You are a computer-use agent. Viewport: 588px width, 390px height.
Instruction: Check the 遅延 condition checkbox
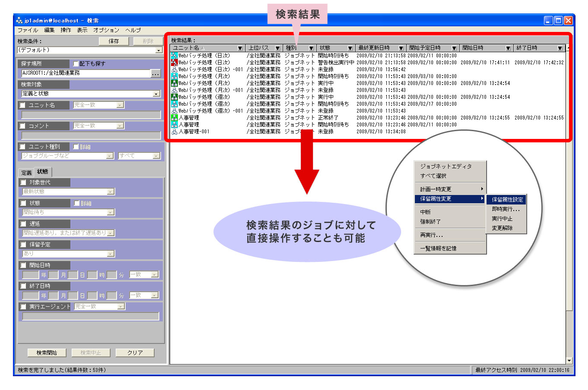23,224
